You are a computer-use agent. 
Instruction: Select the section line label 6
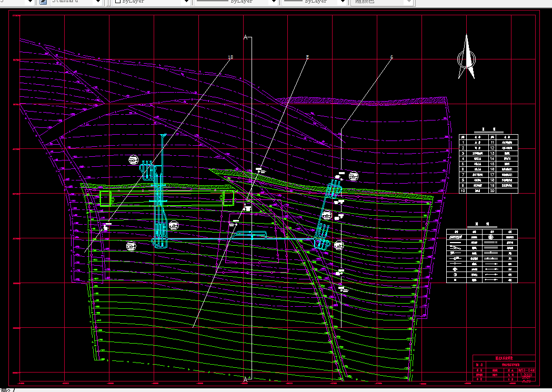pos(392,57)
